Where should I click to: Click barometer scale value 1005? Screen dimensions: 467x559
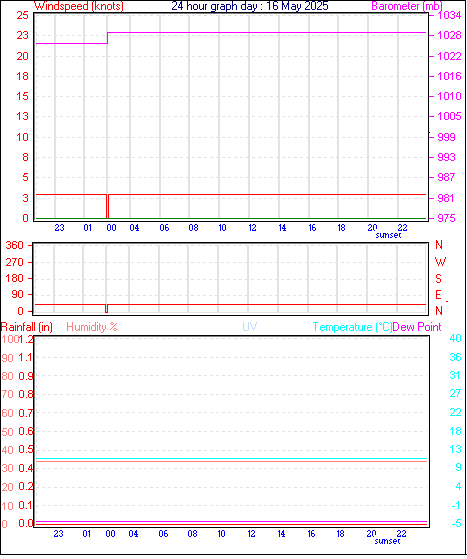(x=449, y=116)
